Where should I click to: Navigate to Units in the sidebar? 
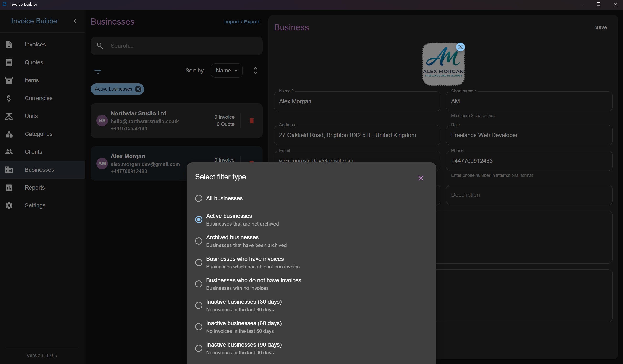point(42,116)
